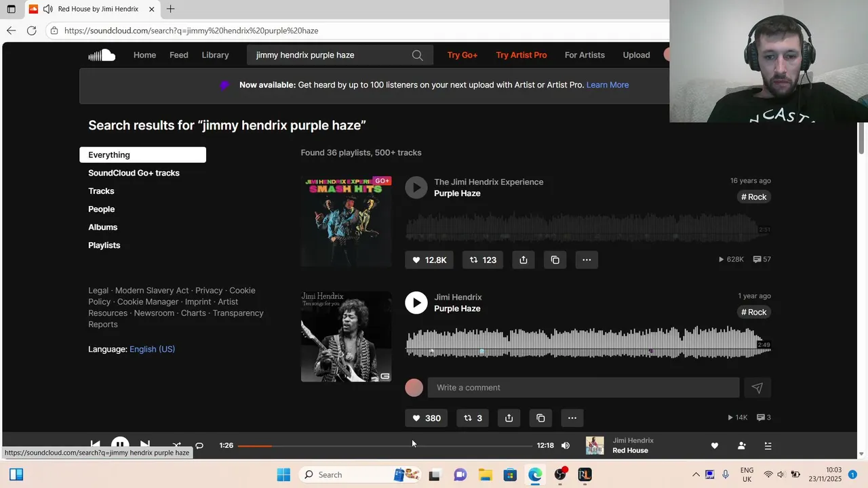Copy link of track with 12.8K likes
This screenshot has height=488, width=868.
pyautogui.click(x=555, y=260)
